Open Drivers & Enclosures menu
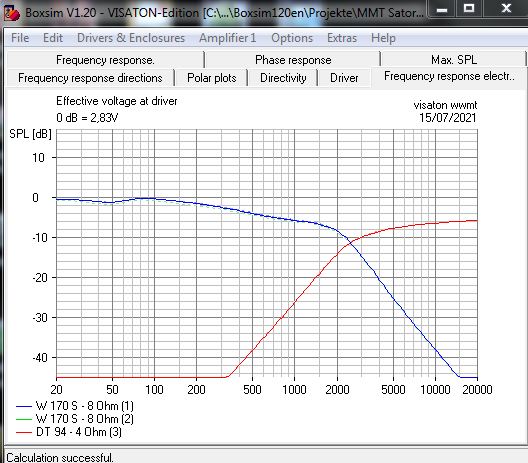 click(x=131, y=38)
